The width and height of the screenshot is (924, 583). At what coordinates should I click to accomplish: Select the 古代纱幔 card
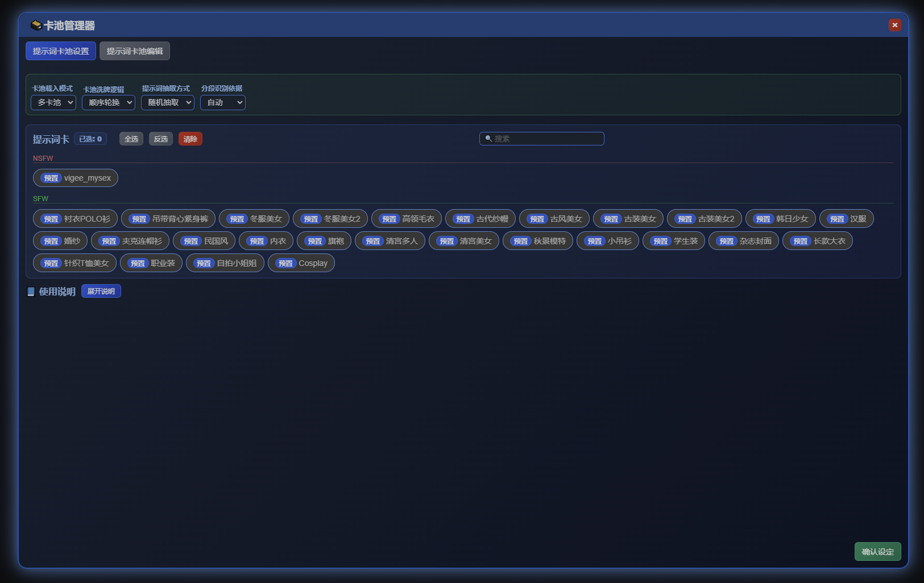[480, 219]
